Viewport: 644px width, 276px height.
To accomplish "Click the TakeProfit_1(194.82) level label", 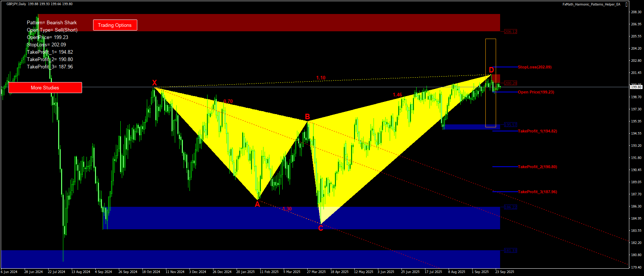I will [x=537, y=131].
